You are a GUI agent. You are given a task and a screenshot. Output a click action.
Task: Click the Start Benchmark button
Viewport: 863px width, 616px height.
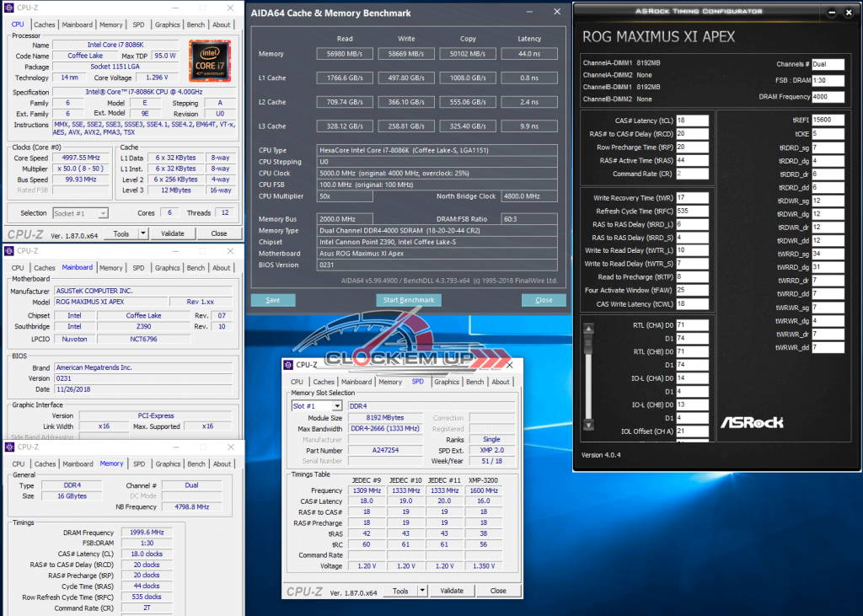(x=409, y=300)
